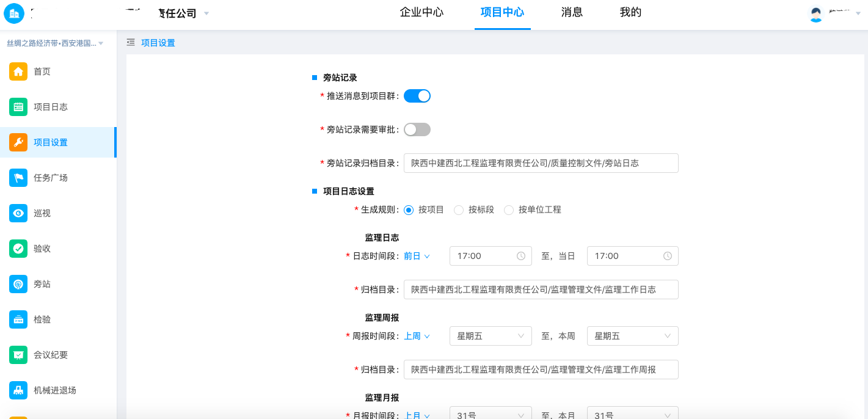This screenshot has height=419, width=868.
Task: Open the 验收 checkmark icon
Action: [x=18, y=249]
